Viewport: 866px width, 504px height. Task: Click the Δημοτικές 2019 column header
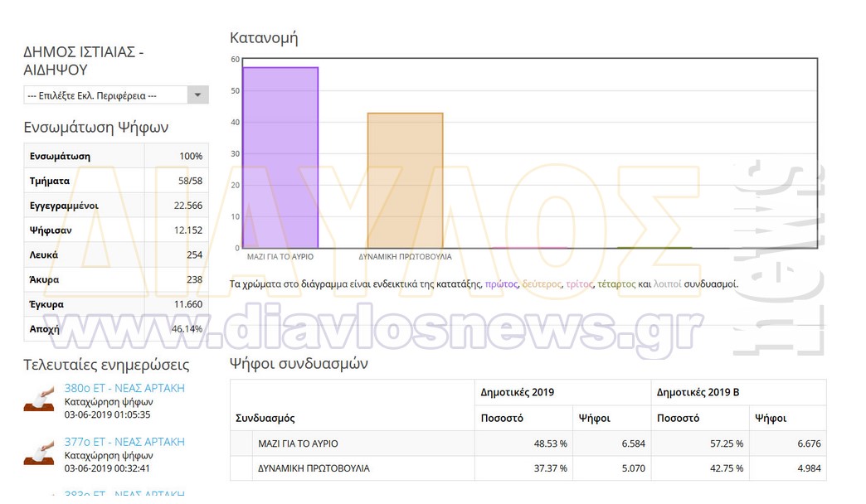pyautogui.click(x=518, y=392)
